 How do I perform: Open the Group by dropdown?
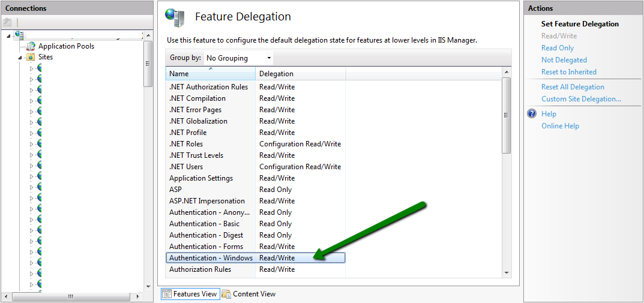238,58
